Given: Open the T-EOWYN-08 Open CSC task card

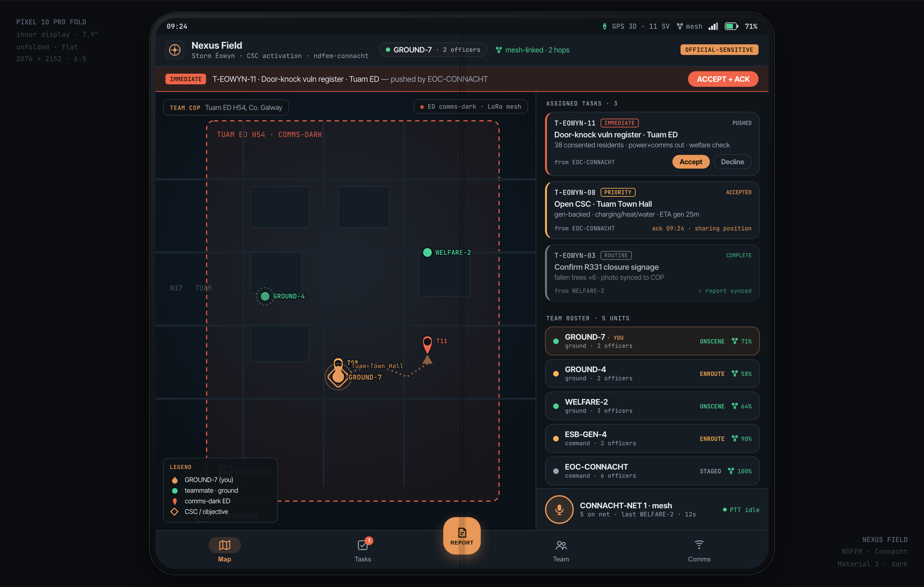Looking at the screenshot, I should pos(652,210).
